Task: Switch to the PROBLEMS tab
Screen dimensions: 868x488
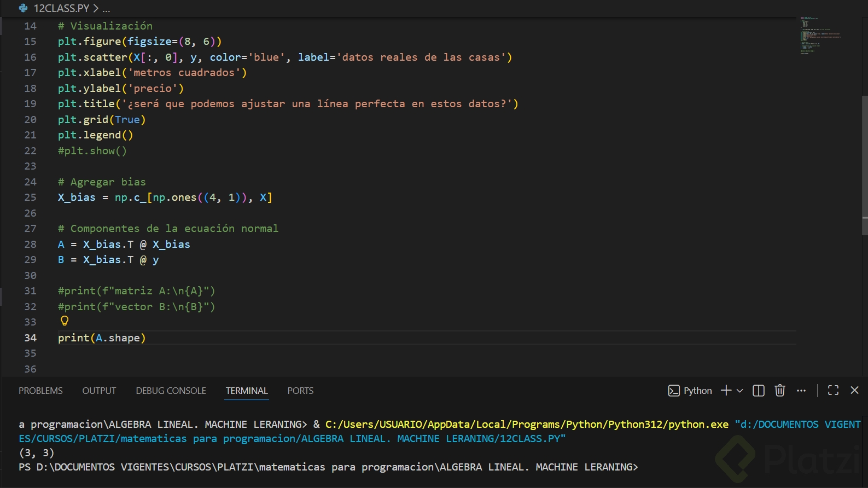Action: [x=40, y=391]
